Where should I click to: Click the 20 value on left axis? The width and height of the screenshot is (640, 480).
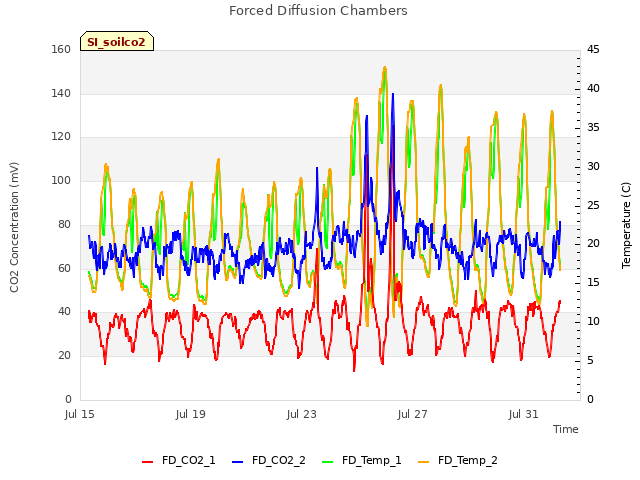point(64,356)
